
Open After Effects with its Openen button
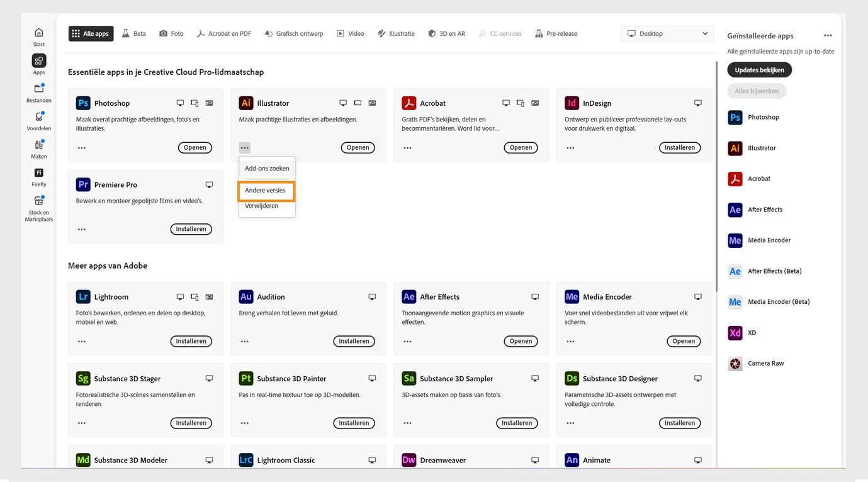pos(521,341)
